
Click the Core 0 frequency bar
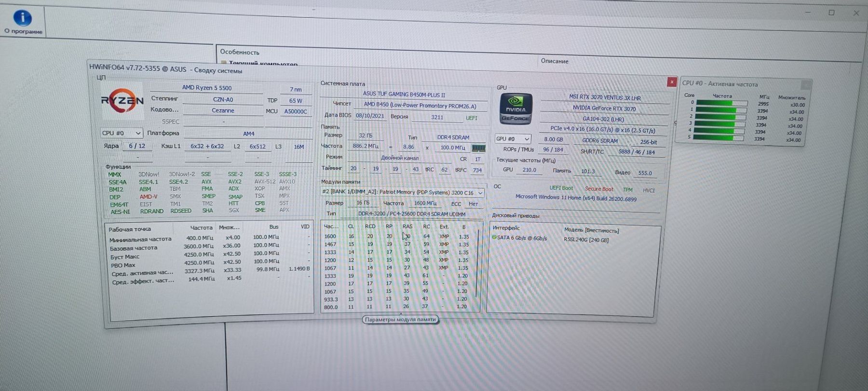tap(721, 103)
